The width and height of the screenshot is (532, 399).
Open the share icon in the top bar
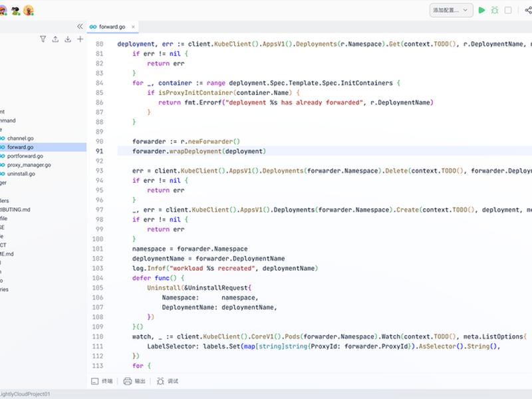(x=528, y=10)
